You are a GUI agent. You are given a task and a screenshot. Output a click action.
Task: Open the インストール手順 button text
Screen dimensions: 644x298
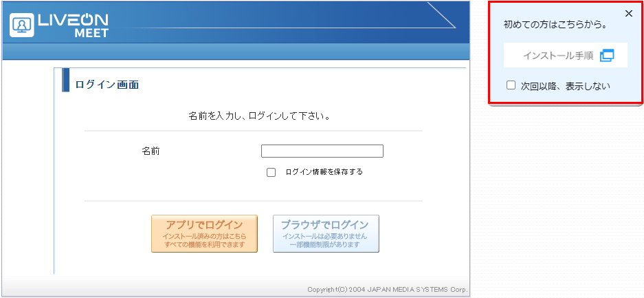tap(558, 56)
